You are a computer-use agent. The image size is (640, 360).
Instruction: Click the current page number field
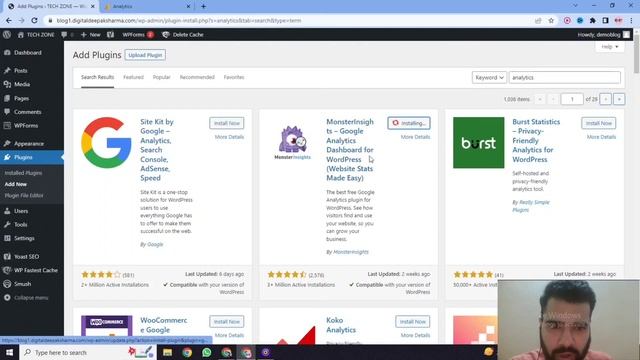[572, 99]
